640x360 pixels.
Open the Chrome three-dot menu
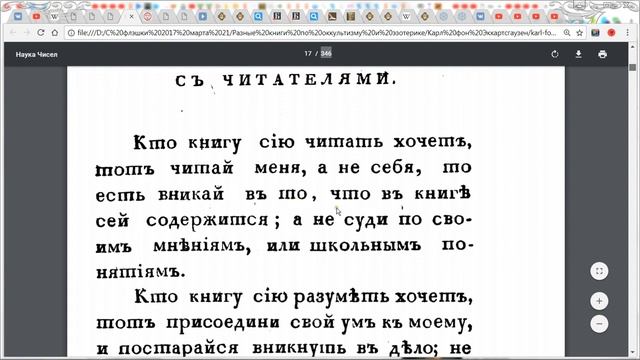coord(627,33)
